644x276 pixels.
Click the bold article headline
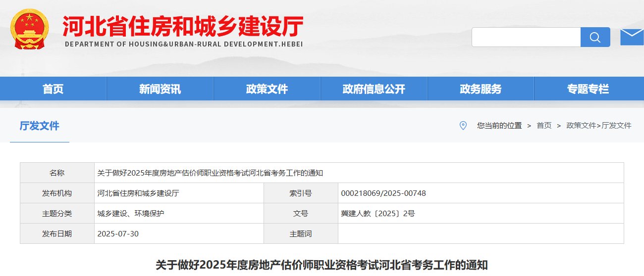tap(322, 264)
